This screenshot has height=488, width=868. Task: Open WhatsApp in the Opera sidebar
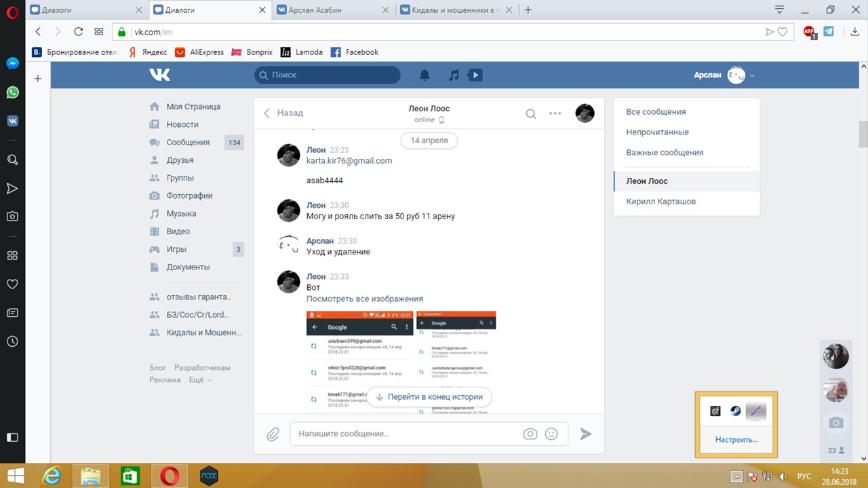12,92
